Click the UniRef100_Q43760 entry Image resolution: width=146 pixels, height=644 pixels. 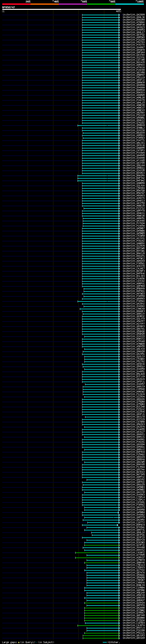click(133, 55)
